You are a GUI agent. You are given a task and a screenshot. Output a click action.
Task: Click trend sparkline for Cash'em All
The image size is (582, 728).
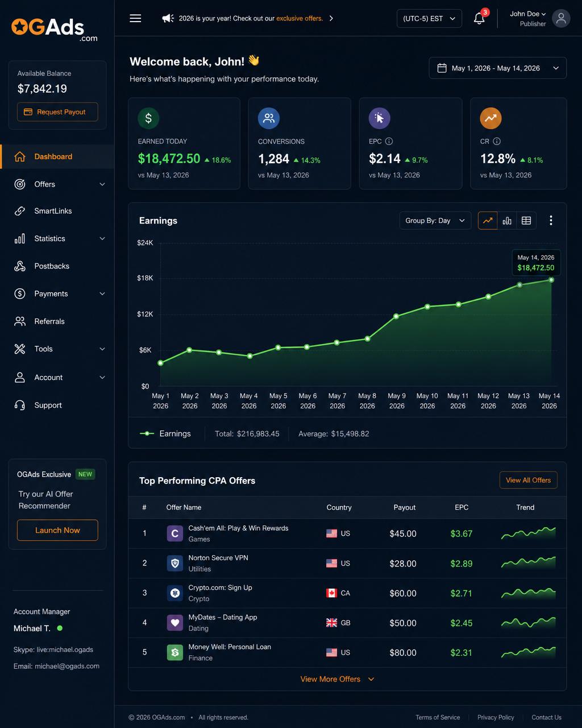529,533
